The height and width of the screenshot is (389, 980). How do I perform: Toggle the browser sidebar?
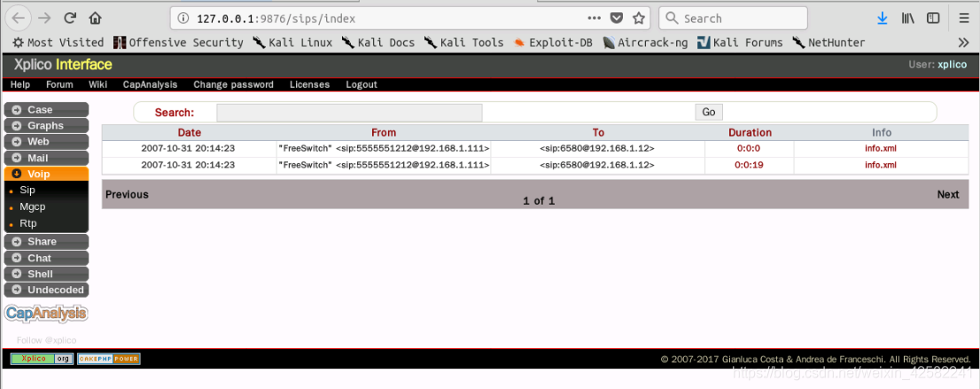[x=932, y=18]
